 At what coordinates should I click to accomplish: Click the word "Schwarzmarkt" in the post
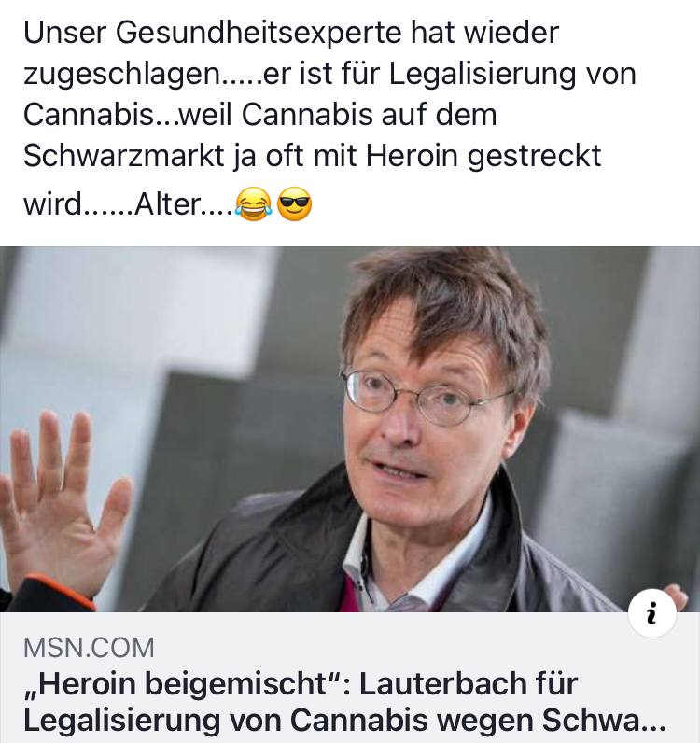pos(123,156)
